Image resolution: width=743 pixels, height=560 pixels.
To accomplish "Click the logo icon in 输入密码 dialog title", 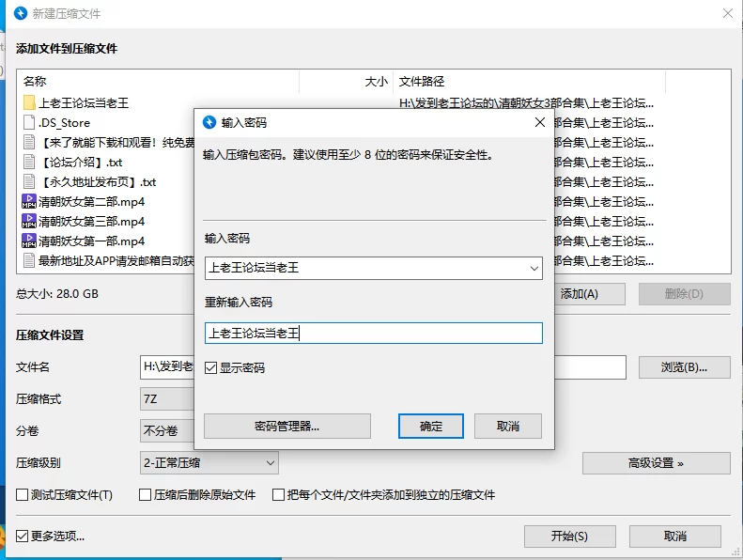I will 209,122.
